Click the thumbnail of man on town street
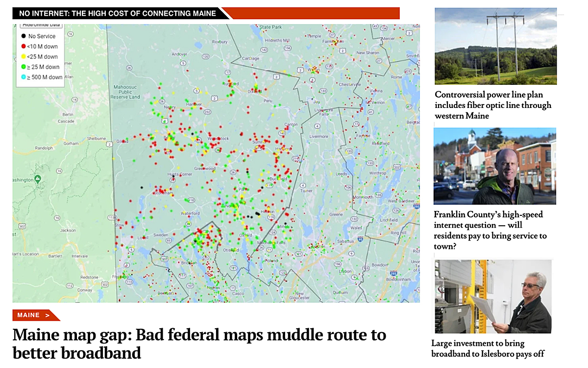Screen dimensions: 588x368 [x=494, y=166]
